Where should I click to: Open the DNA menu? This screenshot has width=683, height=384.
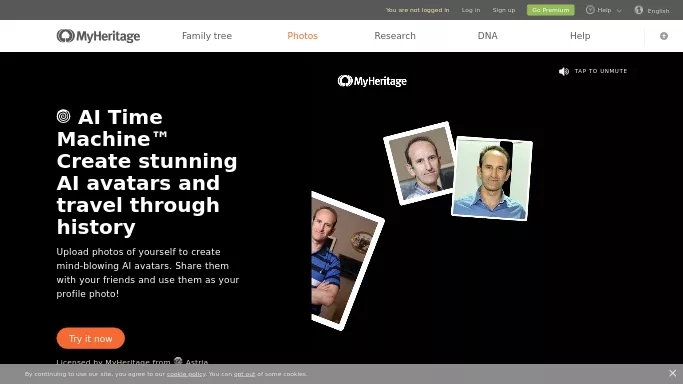pos(487,36)
